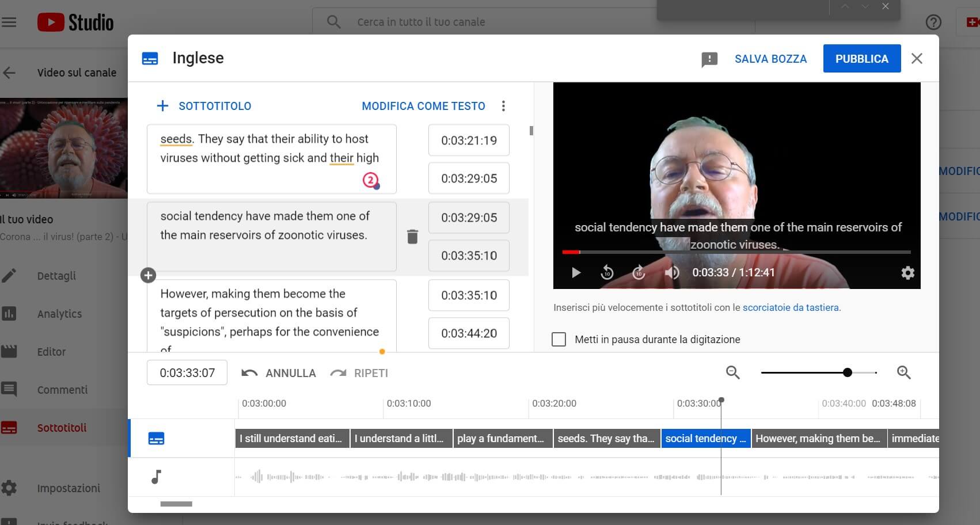Play the video preview

(x=576, y=273)
